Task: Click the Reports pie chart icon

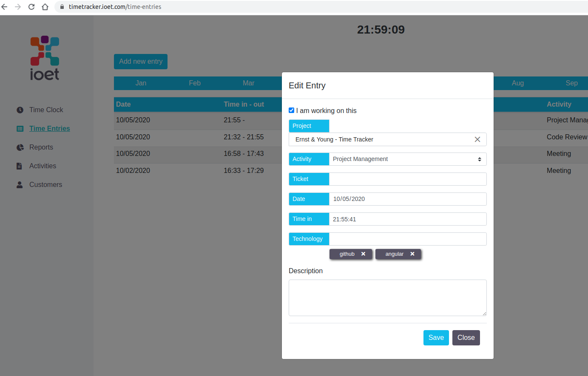Action: (x=20, y=147)
